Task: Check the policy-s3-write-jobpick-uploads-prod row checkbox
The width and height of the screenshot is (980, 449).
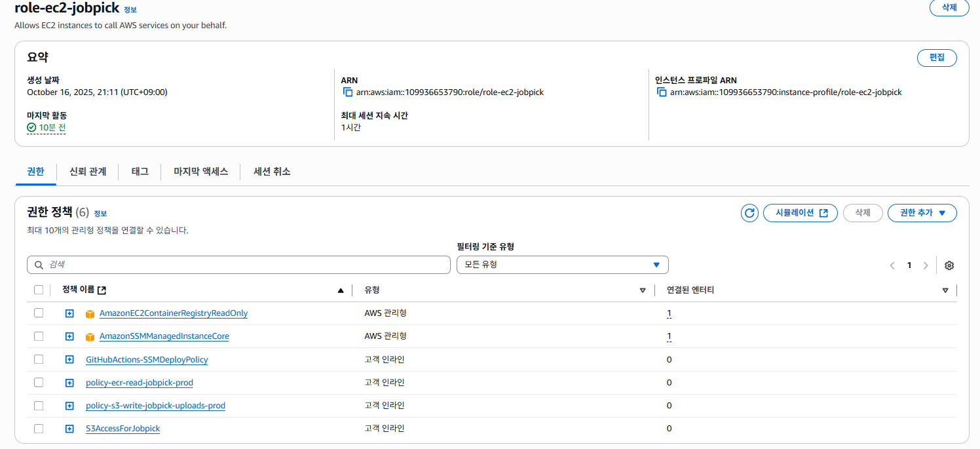Action: (39, 405)
